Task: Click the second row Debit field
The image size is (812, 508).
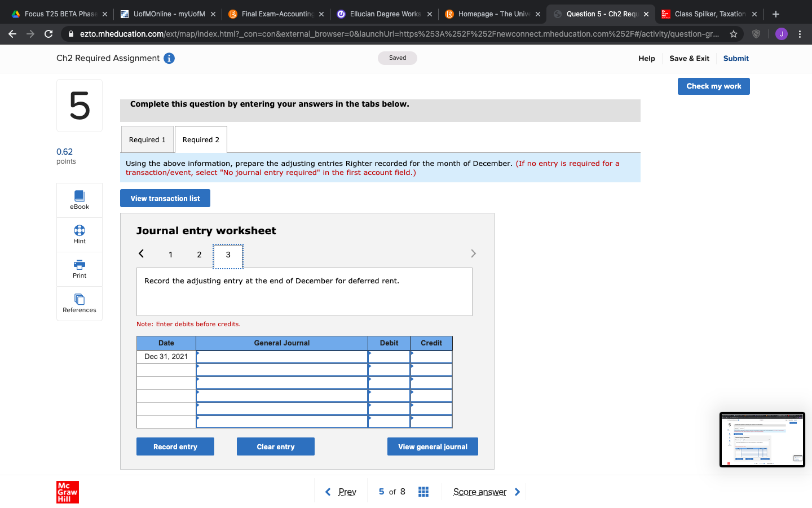Action: coord(389,370)
